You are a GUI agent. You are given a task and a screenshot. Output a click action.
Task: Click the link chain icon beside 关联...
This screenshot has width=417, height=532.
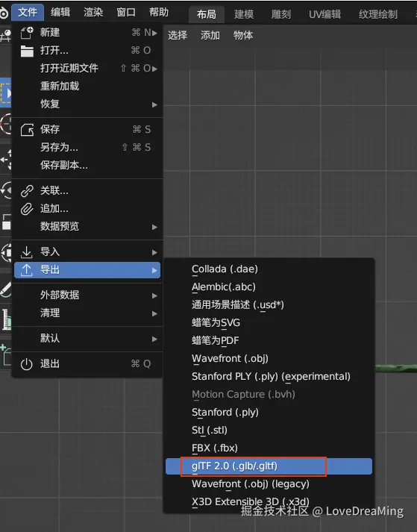pyautogui.click(x=27, y=191)
